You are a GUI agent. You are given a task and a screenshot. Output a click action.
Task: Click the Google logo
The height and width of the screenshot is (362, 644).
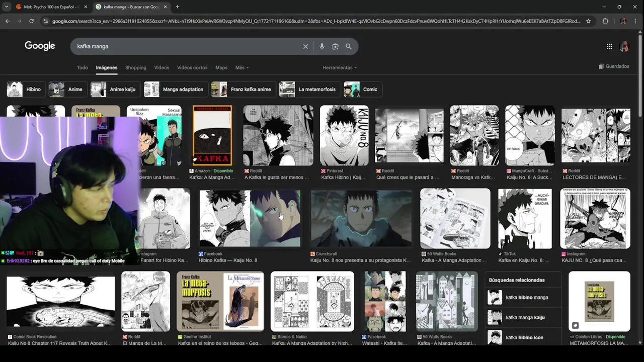[x=40, y=46]
